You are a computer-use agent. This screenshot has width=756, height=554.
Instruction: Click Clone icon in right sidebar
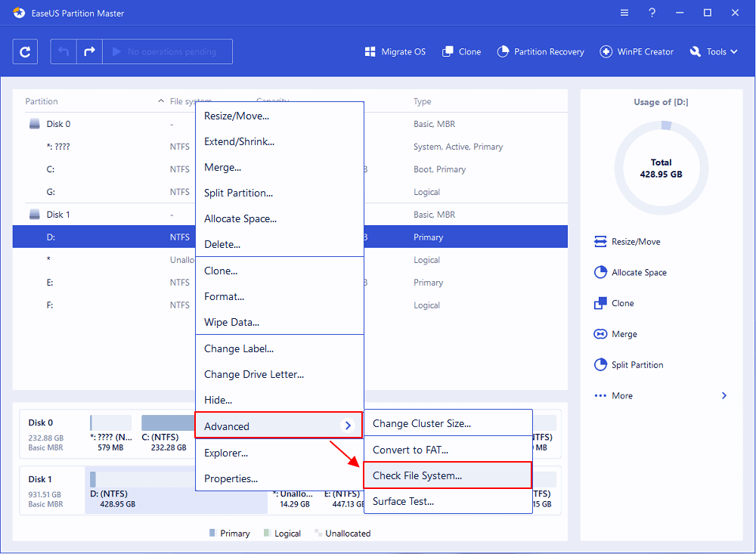(x=600, y=303)
